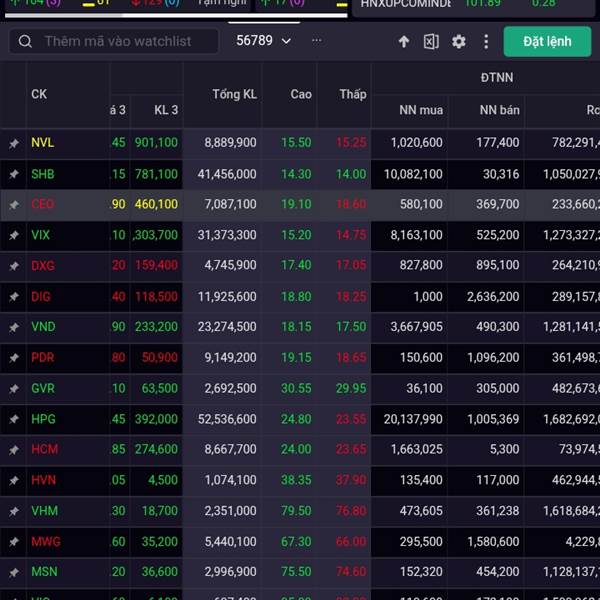Click SHB NN mua value 10,082,100
Image resolution: width=600 pixels, height=600 pixels.
tap(413, 174)
